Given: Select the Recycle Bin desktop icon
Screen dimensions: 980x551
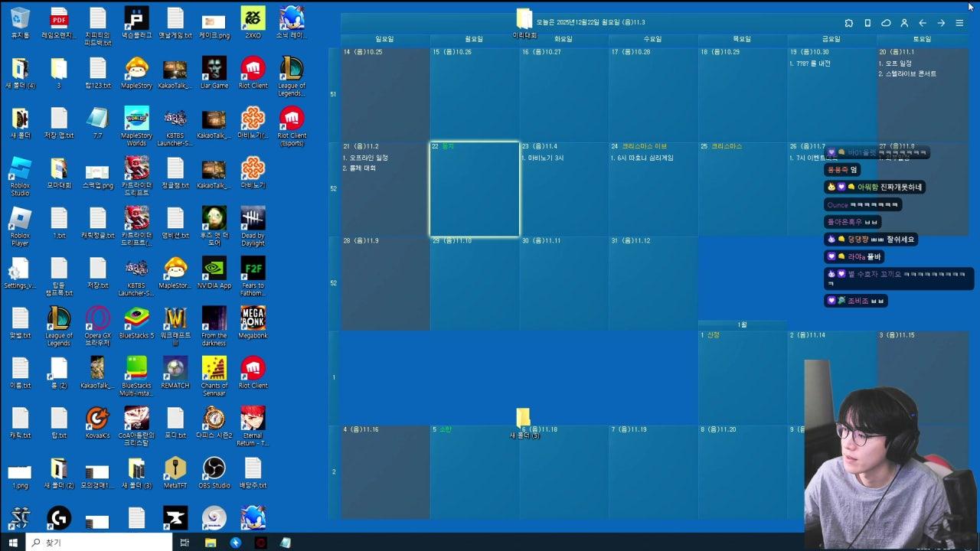Looking at the screenshot, I should pyautogui.click(x=20, y=23).
